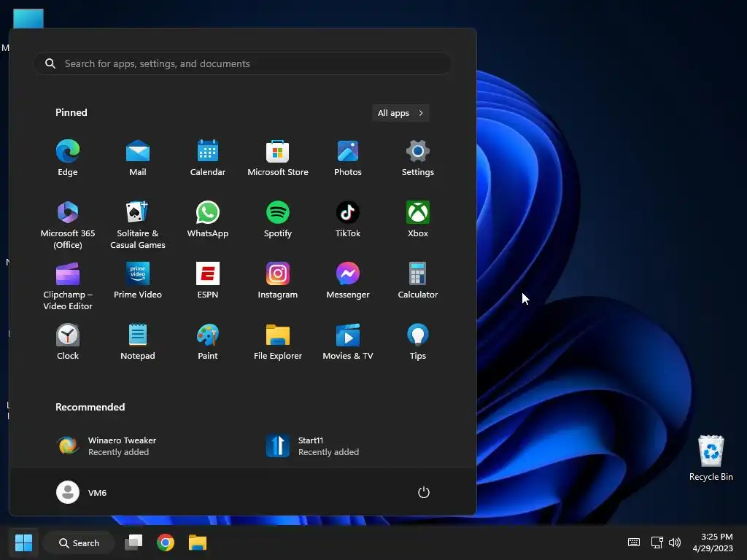Open the ESPN app
The height and width of the screenshot is (560, 747).
pos(208,281)
